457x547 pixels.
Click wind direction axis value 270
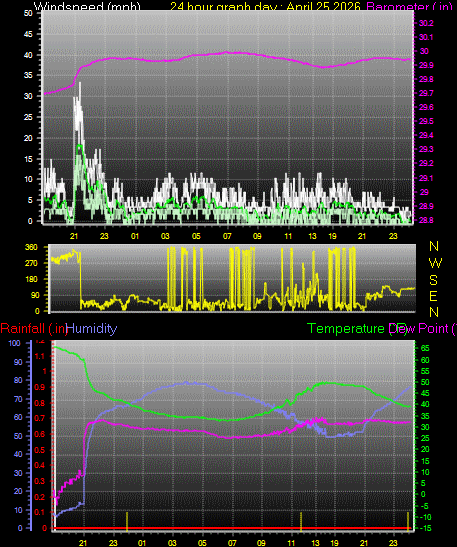31,263
